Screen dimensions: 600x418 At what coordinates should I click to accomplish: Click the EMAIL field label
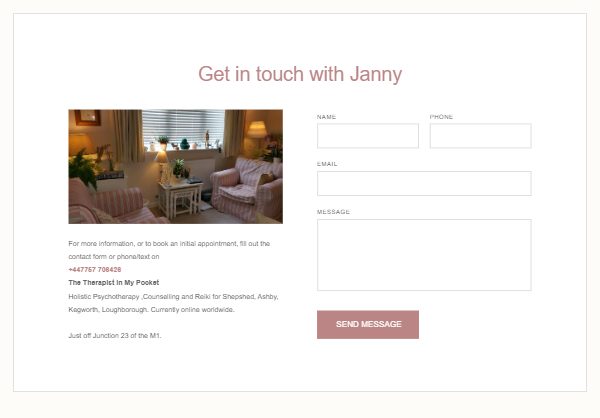tap(327, 164)
